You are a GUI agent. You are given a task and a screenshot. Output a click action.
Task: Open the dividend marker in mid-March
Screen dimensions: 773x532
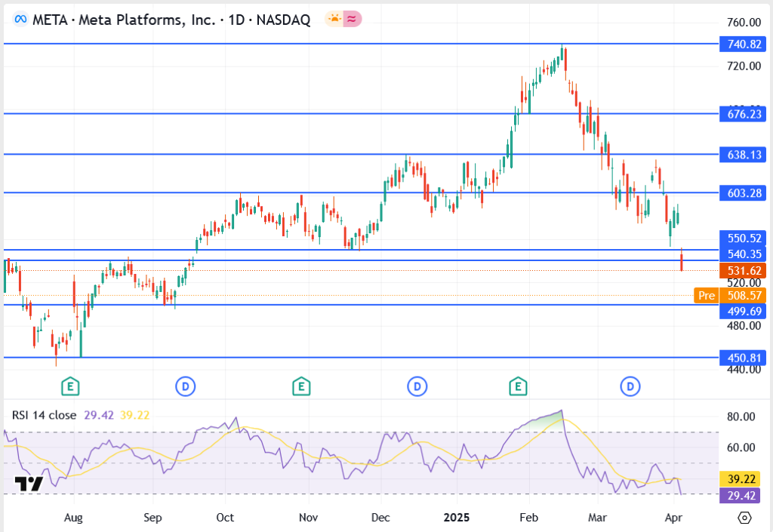coord(630,386)
